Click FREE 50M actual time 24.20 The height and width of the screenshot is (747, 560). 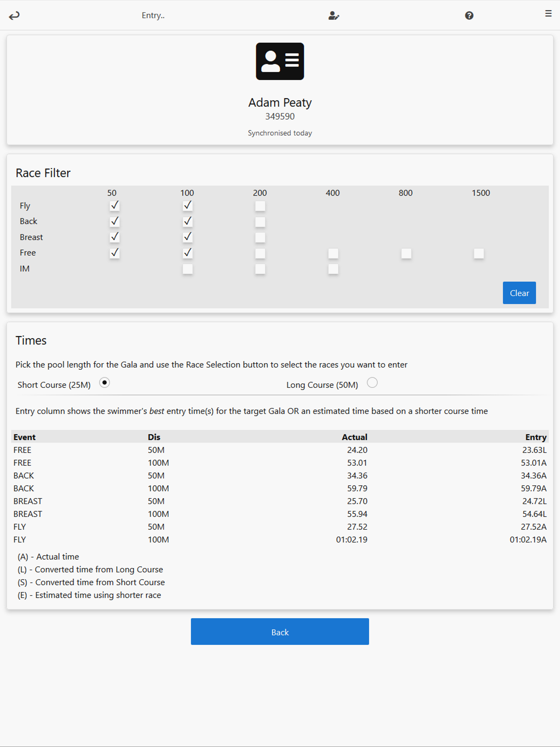point(357,450)
